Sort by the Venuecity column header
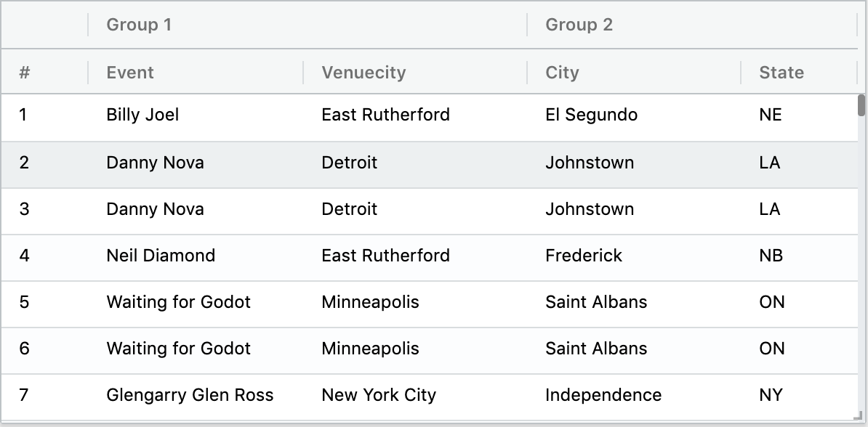Screen dimensions: 868x427 pos(363,73)
